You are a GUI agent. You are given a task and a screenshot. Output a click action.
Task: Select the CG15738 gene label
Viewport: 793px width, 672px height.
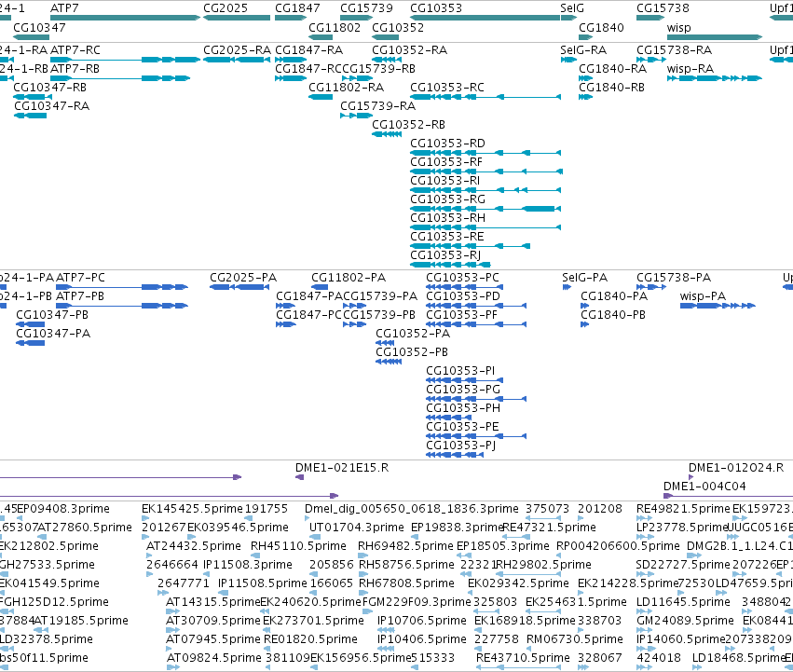pyautogui.click(x=663, y=8)
